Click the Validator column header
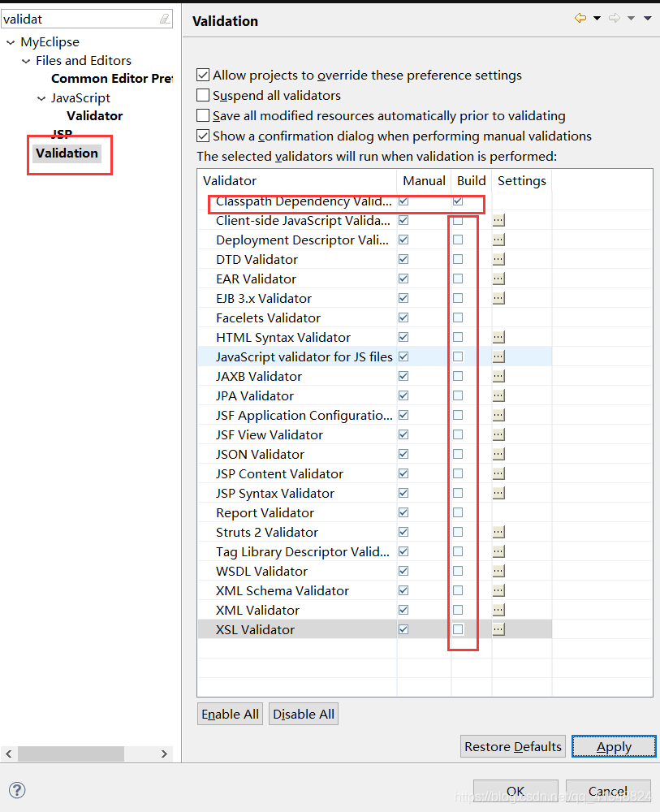The image size is (660, 812). point(297,181)
